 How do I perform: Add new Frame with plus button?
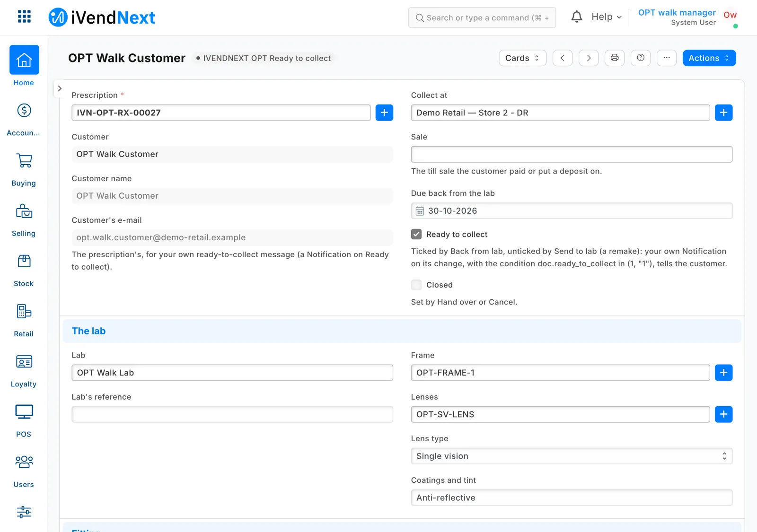tap(723, 373)
